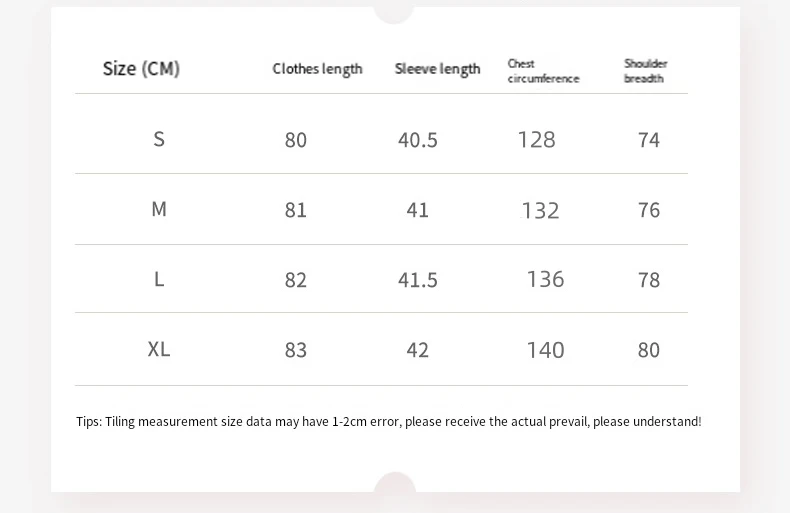This screenshot has height=513, width=790.
Task: Click clothes length value 80
Action: (x=296, y=140)
